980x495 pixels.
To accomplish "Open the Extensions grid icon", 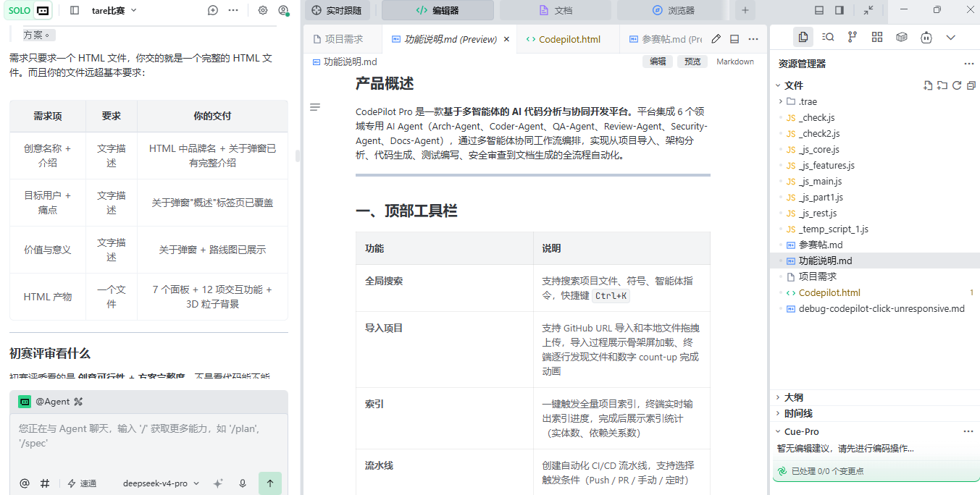I will 877,37.
